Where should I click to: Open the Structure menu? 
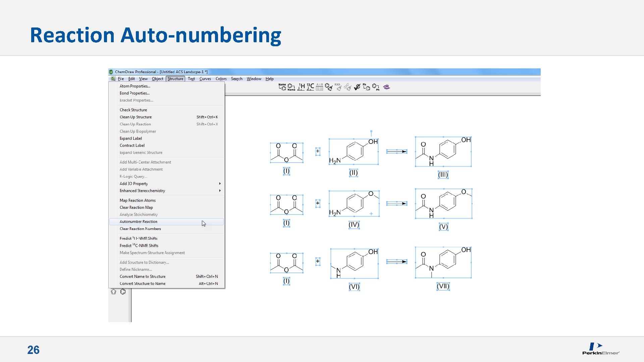(x=175, y=79)
